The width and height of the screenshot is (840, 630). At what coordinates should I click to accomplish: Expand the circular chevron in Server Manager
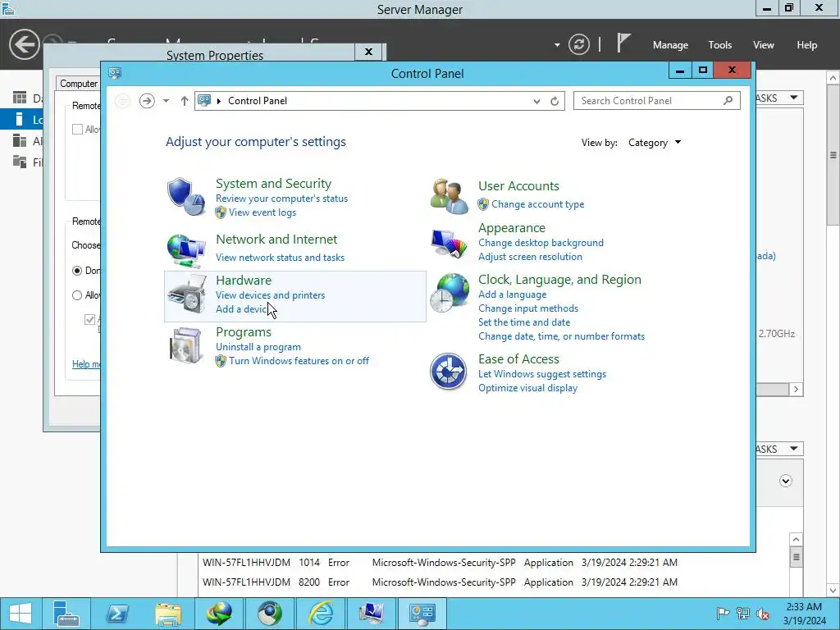[786, 481]
